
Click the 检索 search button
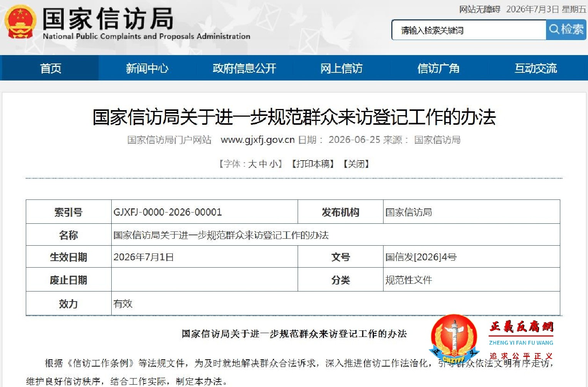[566, 30]
